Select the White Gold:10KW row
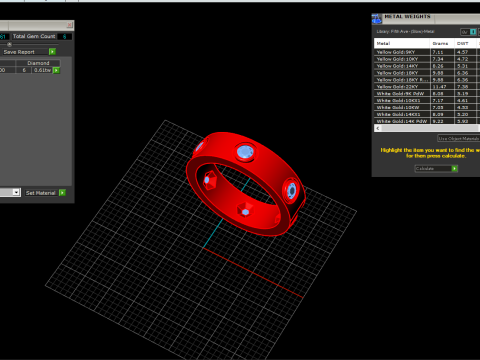The width and height of the screenshot is (480, 360). (426, 107)
